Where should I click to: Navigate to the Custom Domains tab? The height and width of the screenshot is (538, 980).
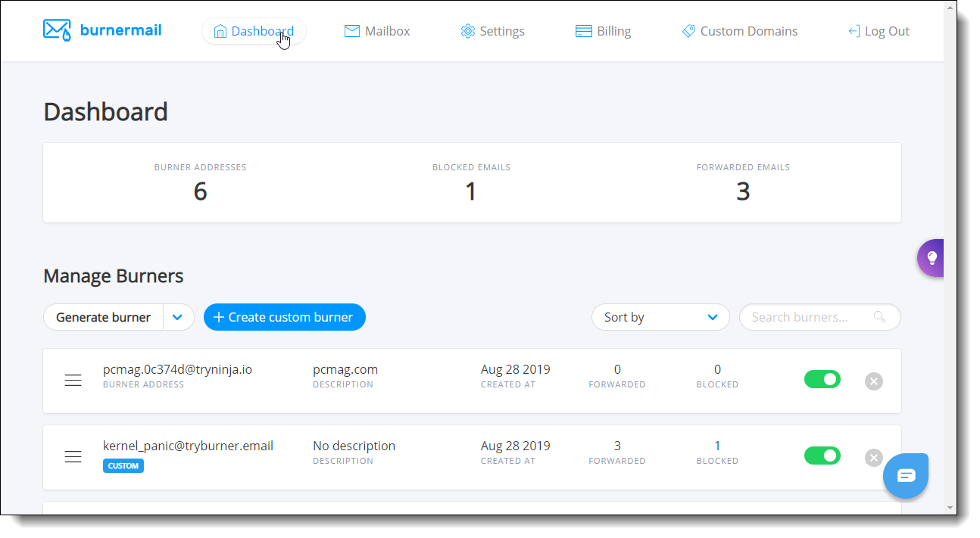tap(739, 31)
